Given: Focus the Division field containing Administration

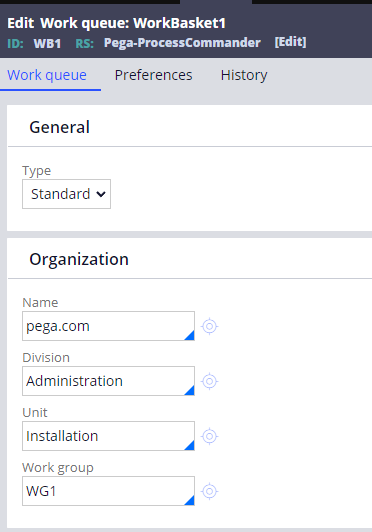Looking at the screenshot, I should (108, 381).
